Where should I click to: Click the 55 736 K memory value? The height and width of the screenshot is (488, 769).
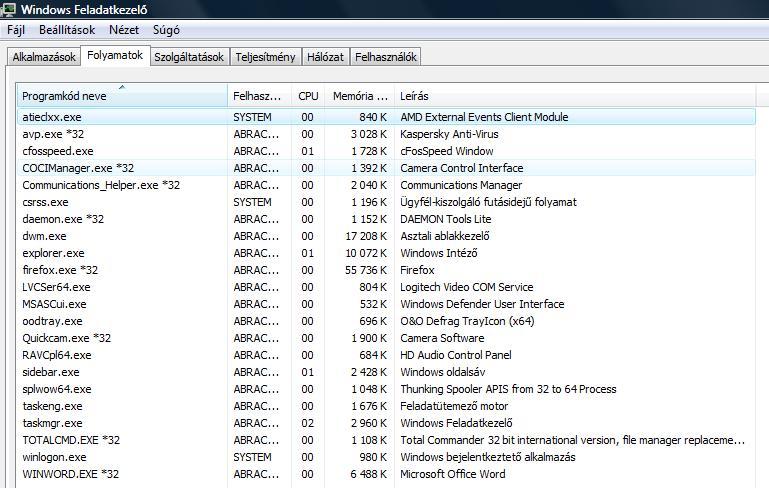tap(365, 270)
